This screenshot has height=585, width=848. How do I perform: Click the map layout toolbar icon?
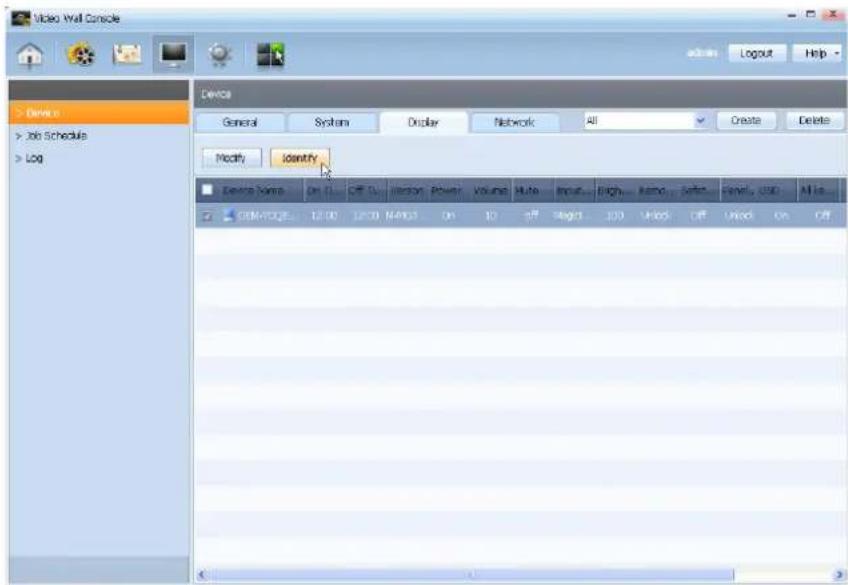[127, 55]
